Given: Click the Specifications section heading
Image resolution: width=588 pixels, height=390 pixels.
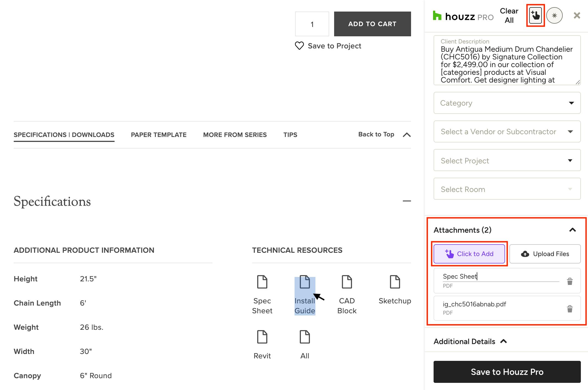Looking at the screenshot, I should [52, 201].
